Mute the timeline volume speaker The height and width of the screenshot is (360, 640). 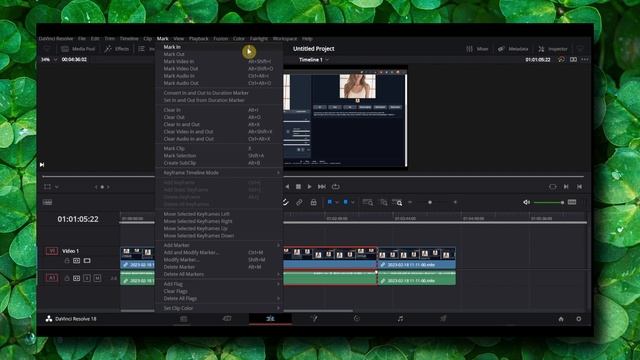[x=527, y=202]
